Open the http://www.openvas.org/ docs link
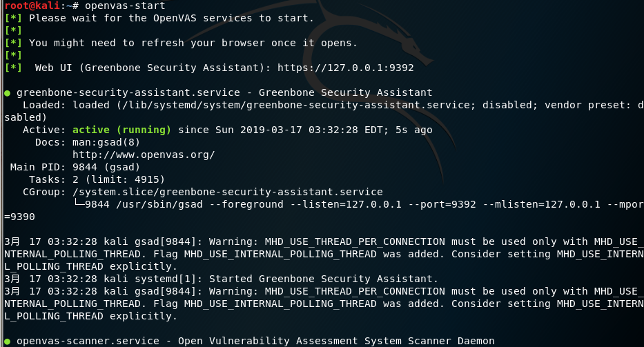The height and width of the screenshot is (347, 644). 144,155
